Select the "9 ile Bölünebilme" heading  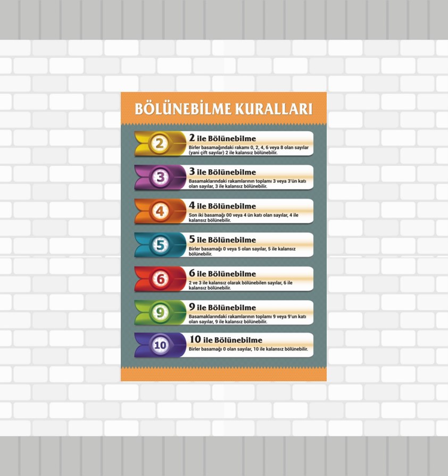click(222, 307)
